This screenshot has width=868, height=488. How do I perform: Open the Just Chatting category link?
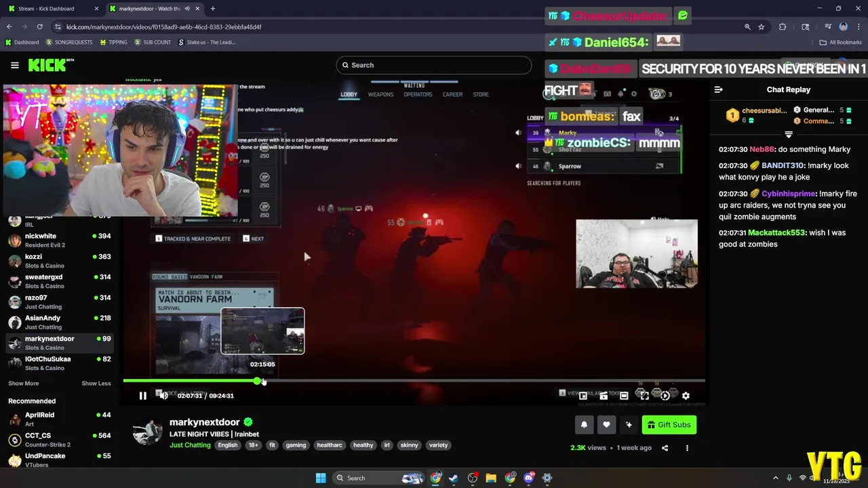pyautogui.click(x=190, y=445)
